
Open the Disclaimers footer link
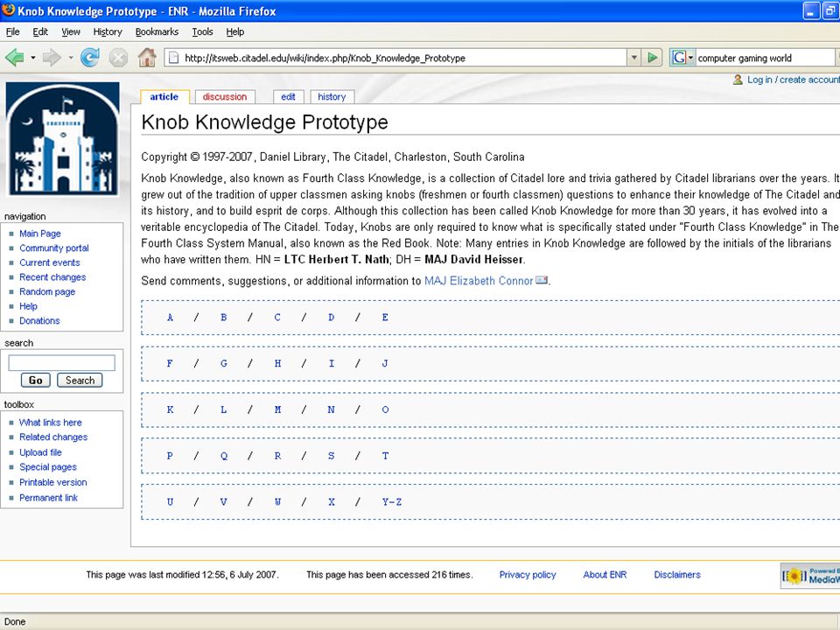click(677, 575)
